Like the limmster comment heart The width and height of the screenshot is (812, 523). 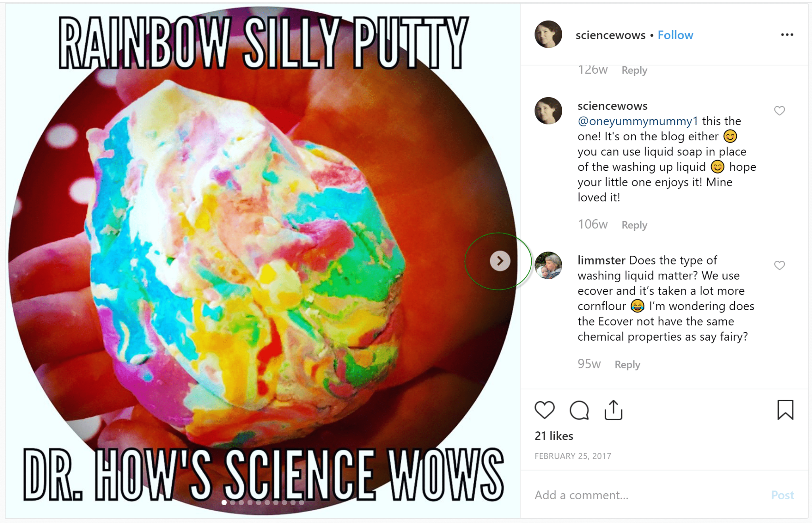[779, 265]
